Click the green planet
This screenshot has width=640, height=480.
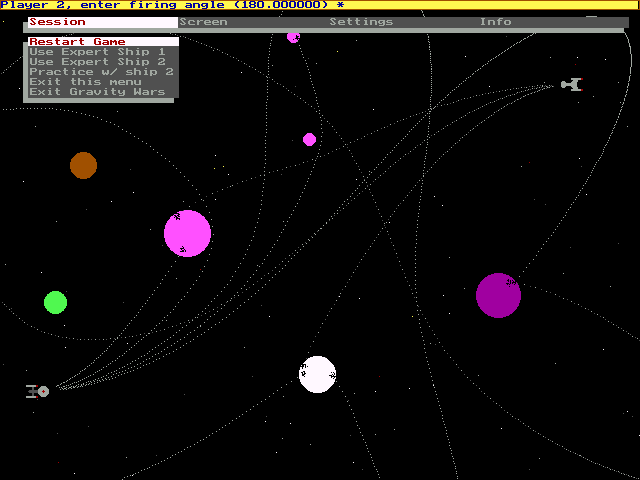[56, 302]
